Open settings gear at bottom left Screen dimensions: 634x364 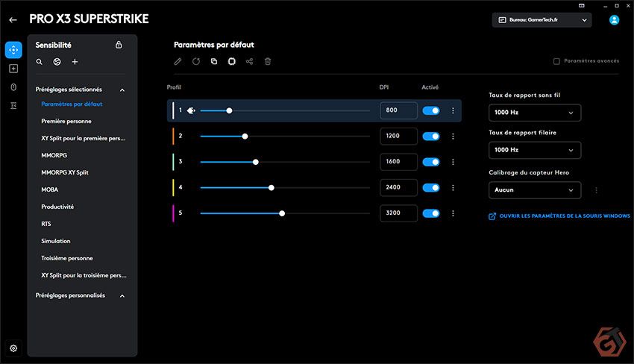point(13,348)
